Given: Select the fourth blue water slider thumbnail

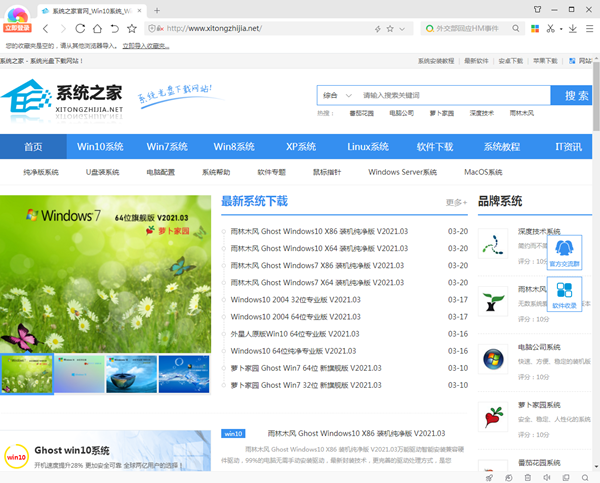Looking at the screenshot, I should [x=184, y=374].
